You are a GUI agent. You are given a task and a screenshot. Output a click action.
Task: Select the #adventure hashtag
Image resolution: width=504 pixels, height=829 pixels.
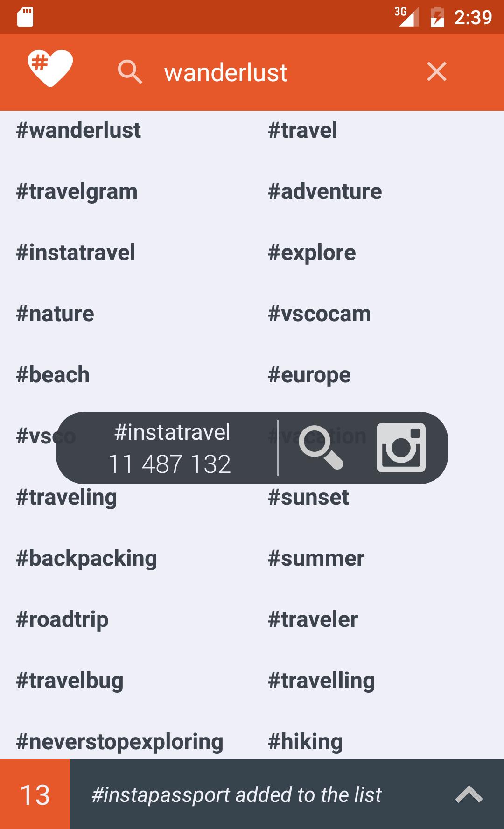[x=325, y=191]
